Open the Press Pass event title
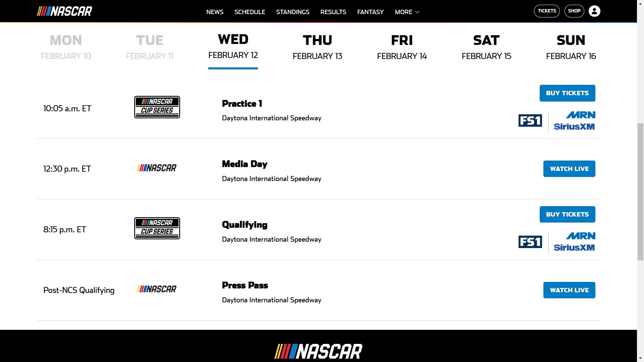Image resolution: width=644 pixels, height=362 pixels. coord(245,285)
